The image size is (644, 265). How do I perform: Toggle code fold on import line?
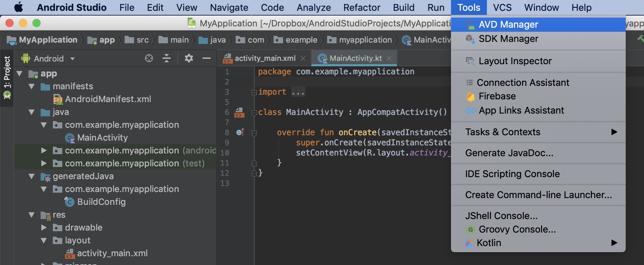(x=254, y=92)
